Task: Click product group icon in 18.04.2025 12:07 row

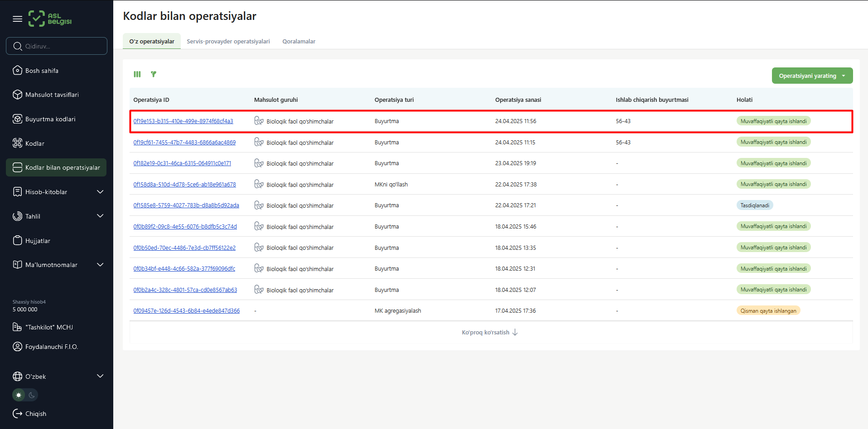Action: click(x=259, y=290)
